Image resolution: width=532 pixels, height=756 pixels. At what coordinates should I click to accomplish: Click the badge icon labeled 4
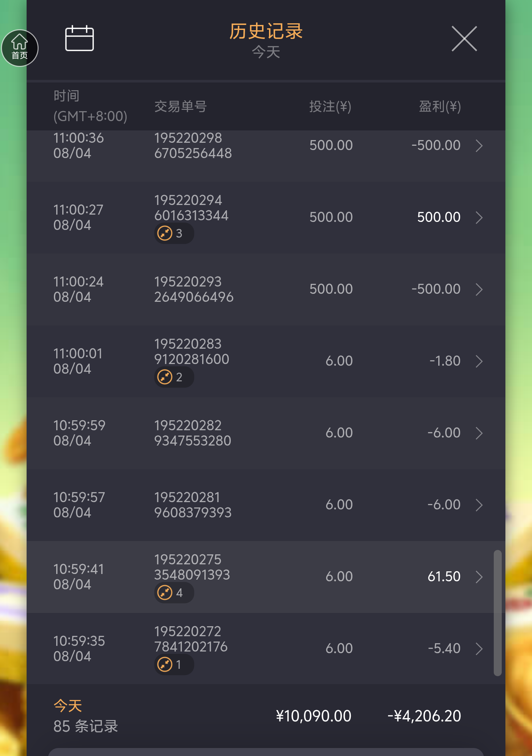click(x=165, y=593)
